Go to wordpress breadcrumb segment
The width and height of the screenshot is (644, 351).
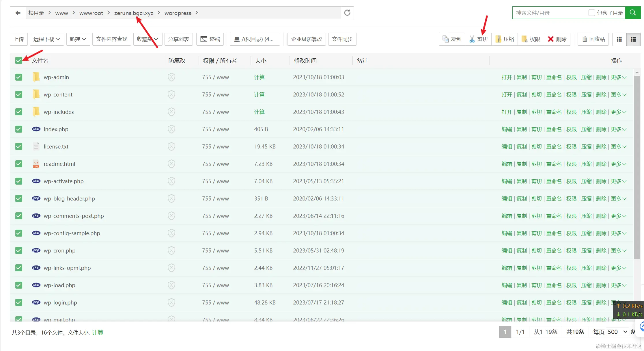point(178,13)
